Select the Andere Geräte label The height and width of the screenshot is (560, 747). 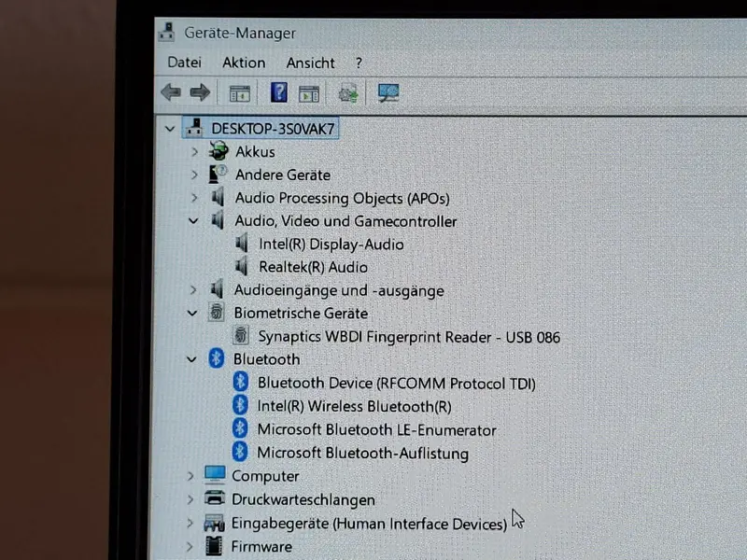283,175
